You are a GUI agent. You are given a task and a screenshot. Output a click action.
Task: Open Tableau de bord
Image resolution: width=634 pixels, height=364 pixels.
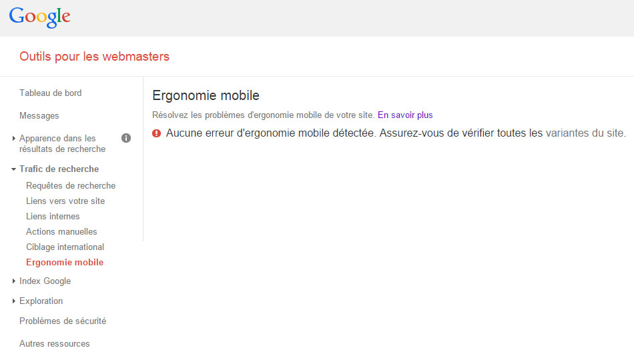tap(51, 93)
